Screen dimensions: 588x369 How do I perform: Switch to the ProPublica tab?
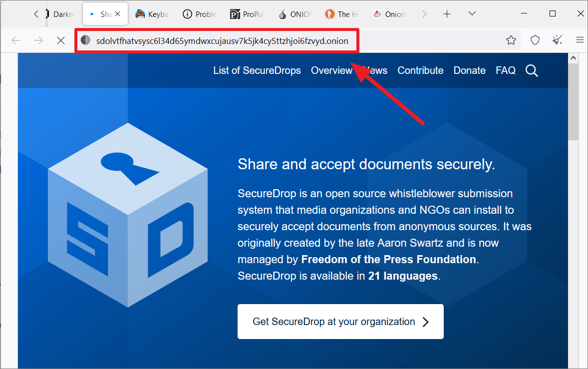click(247, 14)
